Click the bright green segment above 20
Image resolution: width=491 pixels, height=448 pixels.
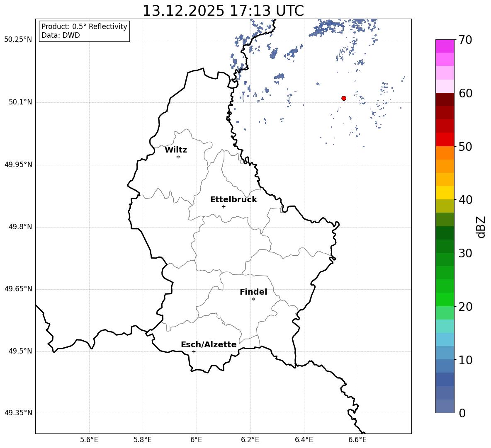pyautogui.click(x=445, y=299)
